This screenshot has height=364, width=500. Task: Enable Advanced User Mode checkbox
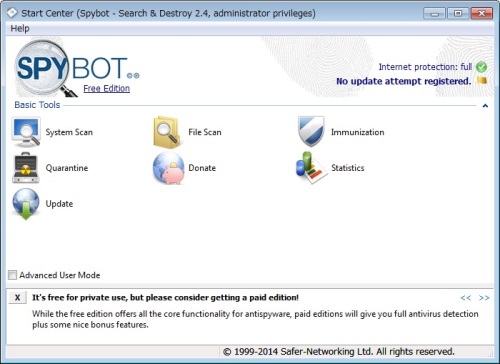[12, 275]
